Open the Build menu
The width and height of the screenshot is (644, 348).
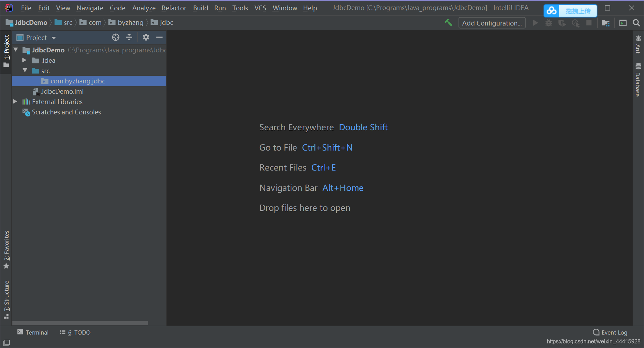(200, 8)
